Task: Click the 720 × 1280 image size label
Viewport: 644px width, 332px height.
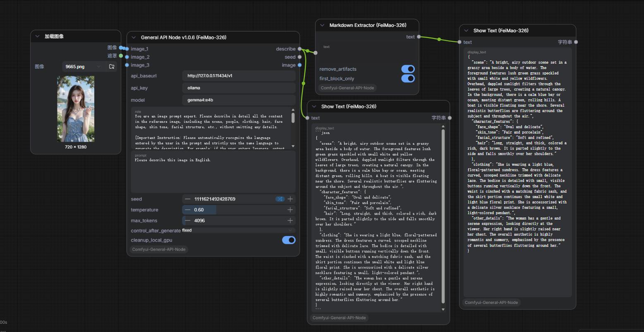Action: point(76,147)
